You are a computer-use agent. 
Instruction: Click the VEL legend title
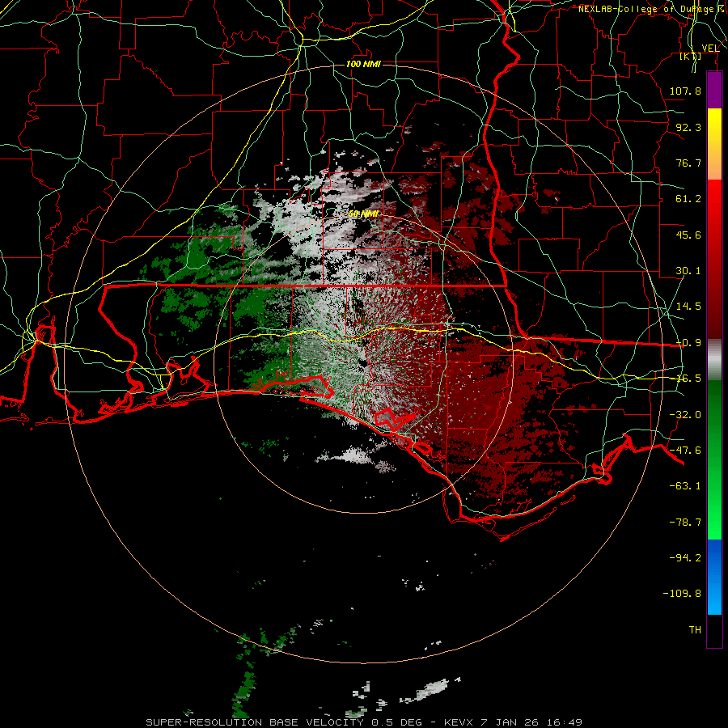pos(711,49)
